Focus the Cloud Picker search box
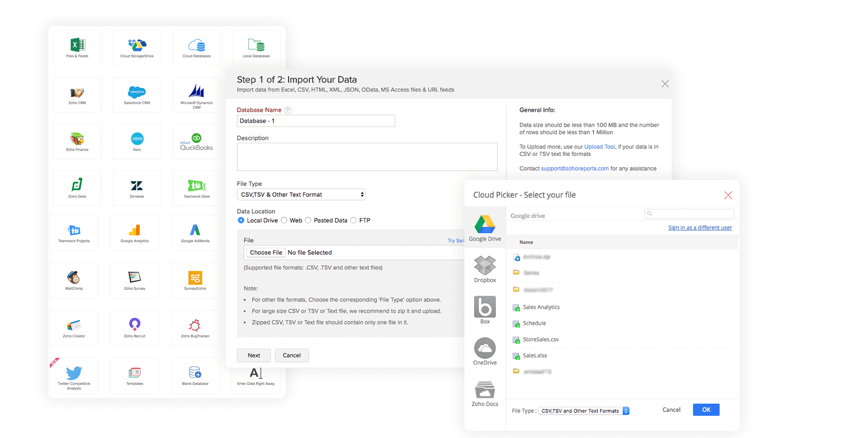The image size is (868, 438). 689,214
